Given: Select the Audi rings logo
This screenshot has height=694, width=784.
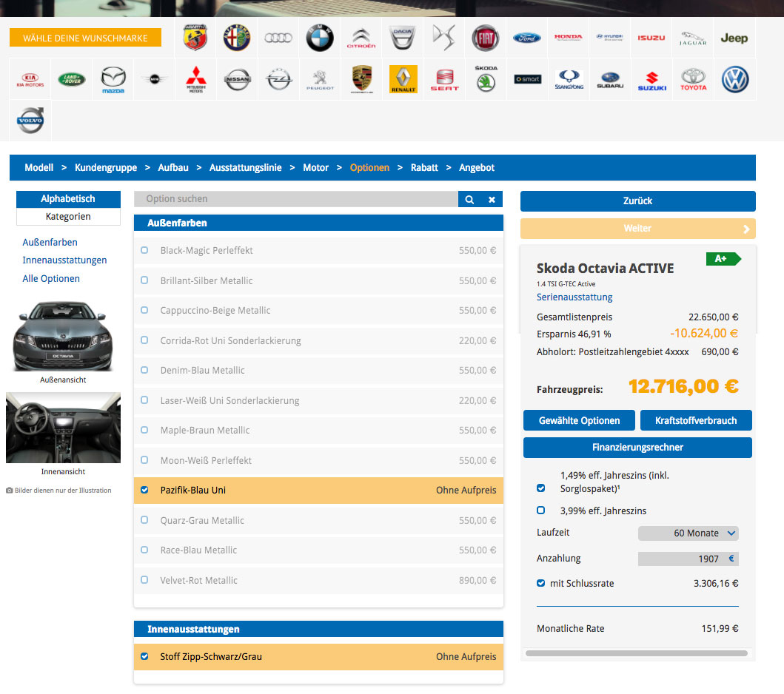Looking at the screenshot, I should click(x=278, y=38).
